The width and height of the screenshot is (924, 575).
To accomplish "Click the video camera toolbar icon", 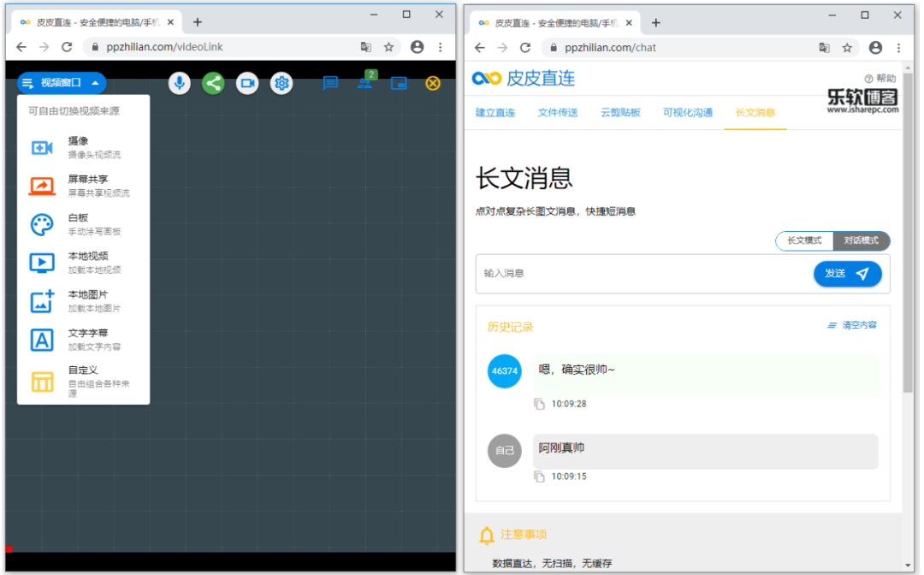I will 247,83.
